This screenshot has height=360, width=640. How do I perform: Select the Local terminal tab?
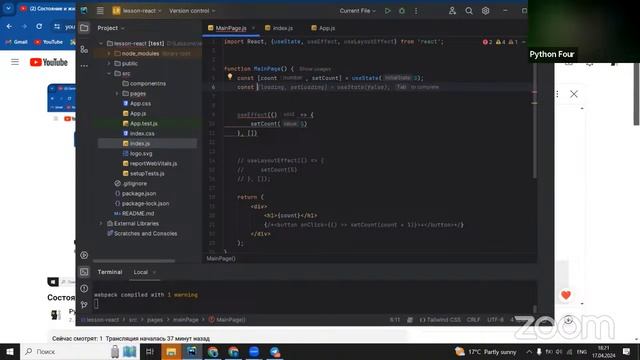coord(140,272)
